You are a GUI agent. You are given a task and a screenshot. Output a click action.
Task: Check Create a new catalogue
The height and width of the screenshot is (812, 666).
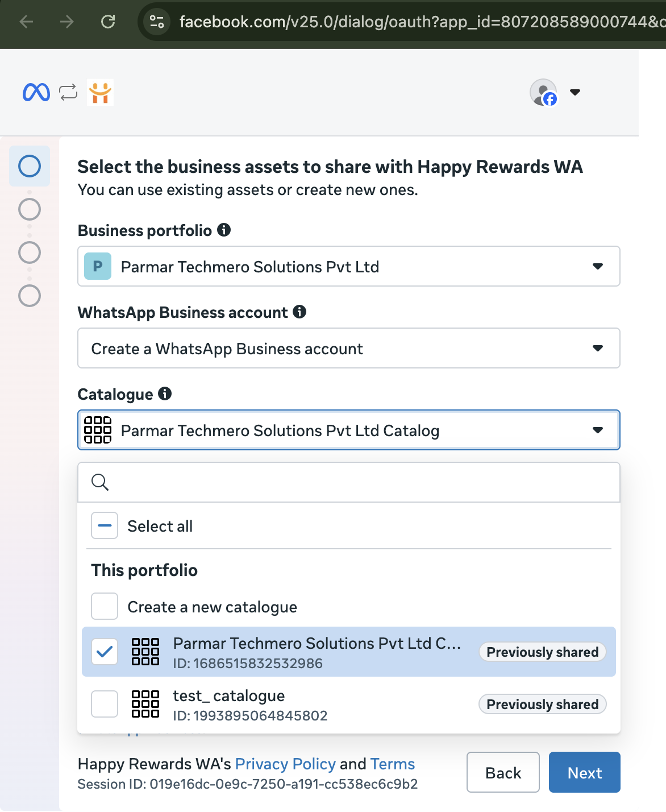[x=105, y=606]
